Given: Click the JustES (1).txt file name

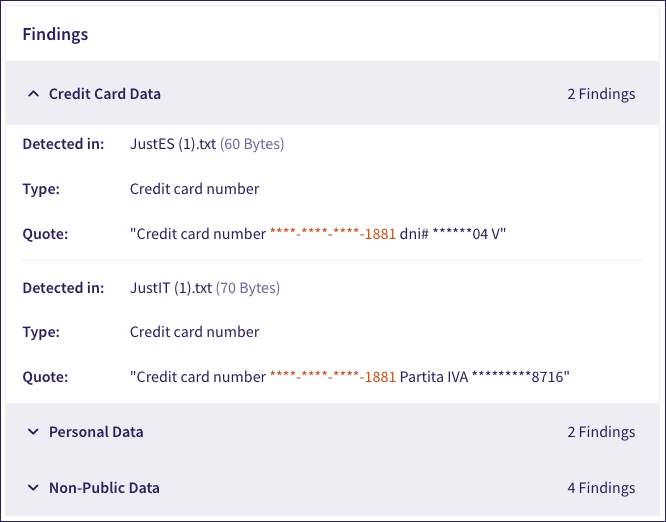Looking at the screenshot, I should click(x=172, y=144).
